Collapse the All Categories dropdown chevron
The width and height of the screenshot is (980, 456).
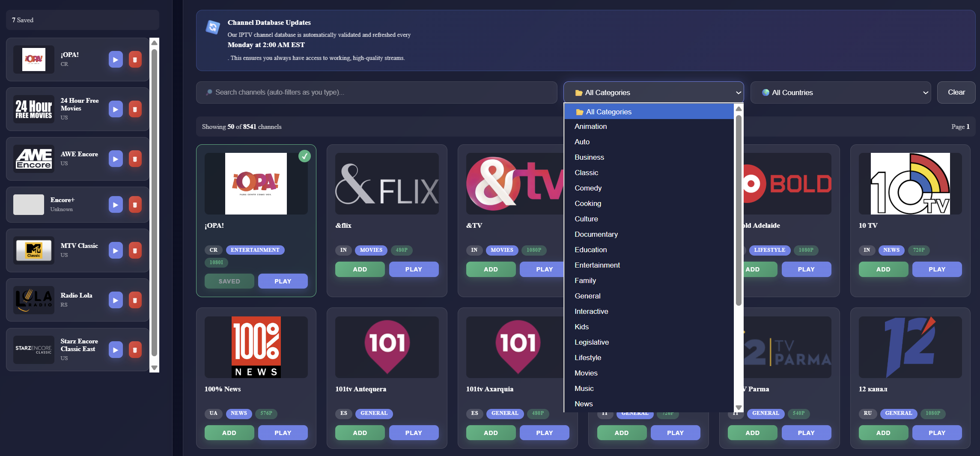[738, 92]
